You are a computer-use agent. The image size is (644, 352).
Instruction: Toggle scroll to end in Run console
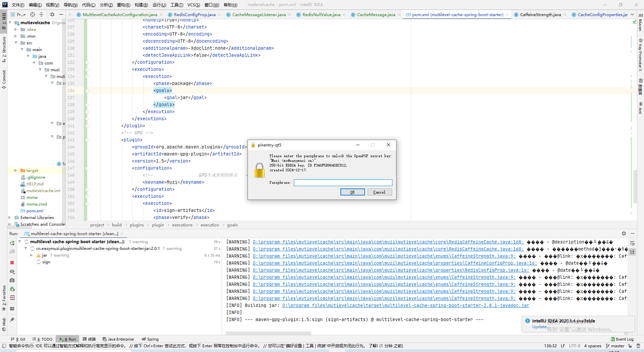tap(632, 252)
